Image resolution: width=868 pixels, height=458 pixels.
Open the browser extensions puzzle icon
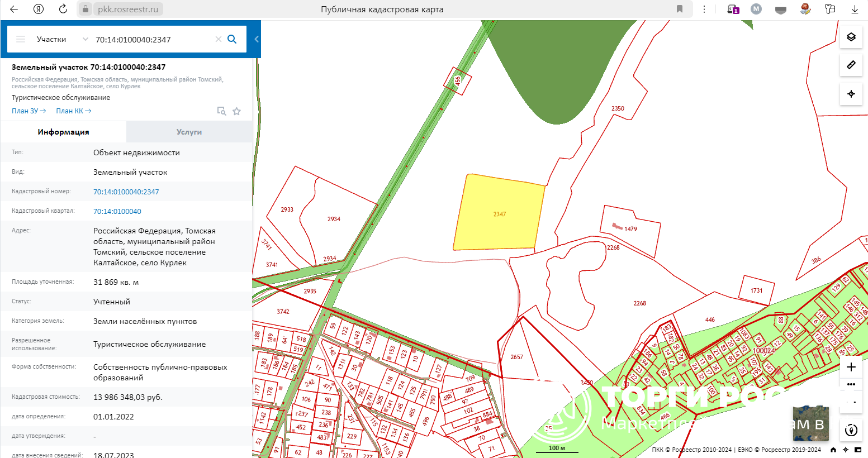click(x=830, y=9)
